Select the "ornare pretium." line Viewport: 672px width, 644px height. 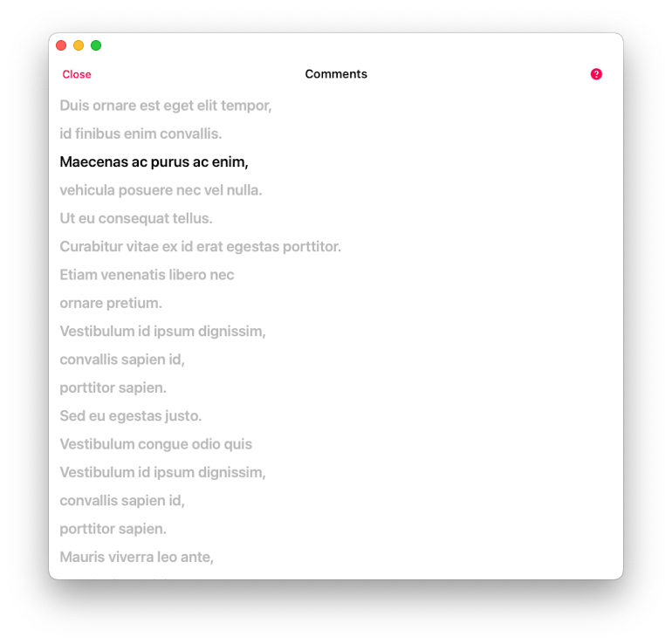pos(111,303)
